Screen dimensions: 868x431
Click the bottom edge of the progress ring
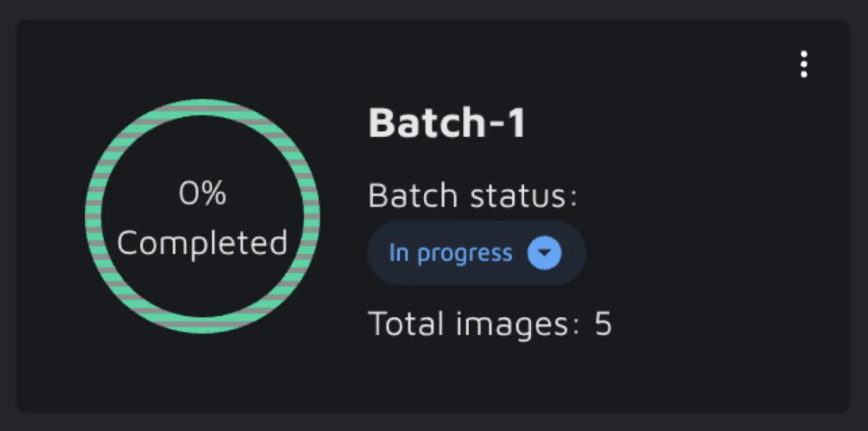point(202,325)
